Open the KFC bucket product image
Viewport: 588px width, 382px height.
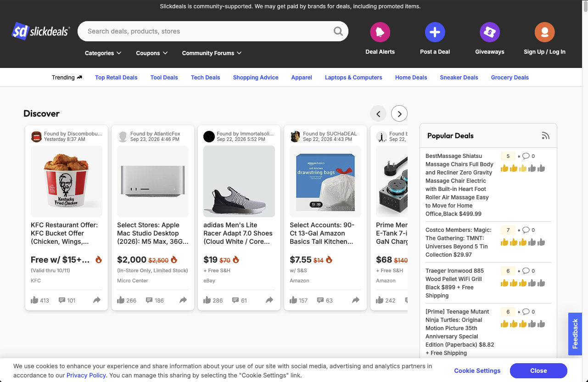67,181
